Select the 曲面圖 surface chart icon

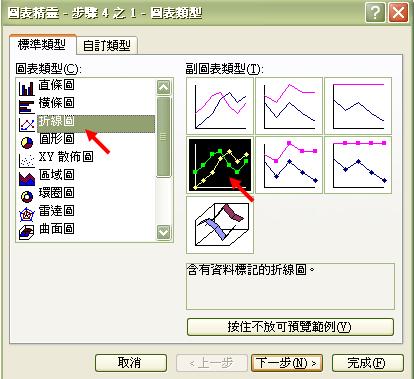[x=27, y=232]
